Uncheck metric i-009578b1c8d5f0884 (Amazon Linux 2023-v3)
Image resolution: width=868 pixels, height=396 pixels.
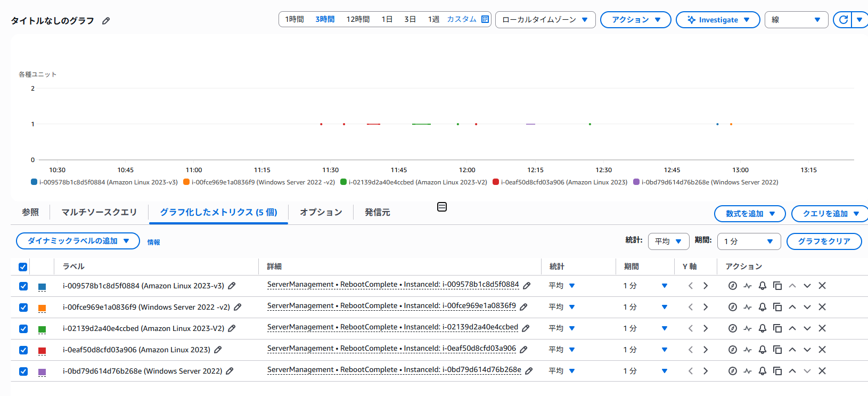(23, 286)
